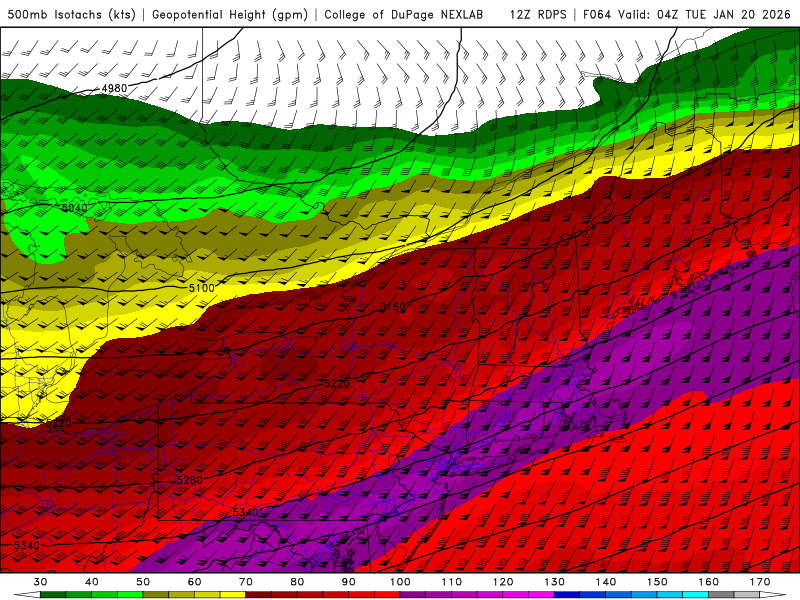Select the 80 value on the legend
Viewport: 800px width, 600px height.
[x=297, y=582]
